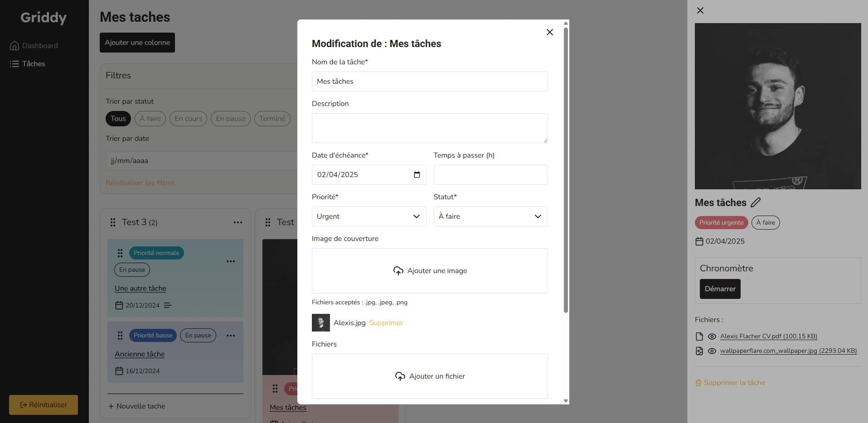The image size is (868, 423).
Task: Preview Alexis Flacher CV.pdf with eye icon
Action: pos(712,336)
